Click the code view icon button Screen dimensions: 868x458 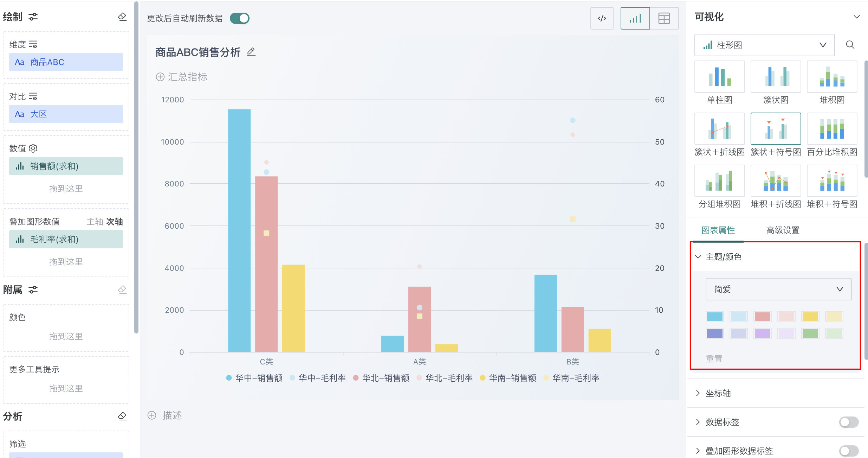coord(602,18)
